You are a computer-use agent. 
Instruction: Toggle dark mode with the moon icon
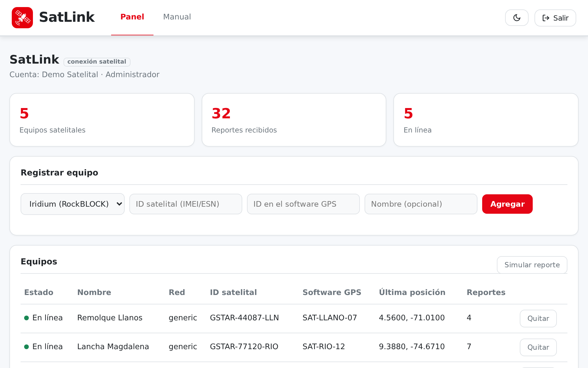coord(517,18)
